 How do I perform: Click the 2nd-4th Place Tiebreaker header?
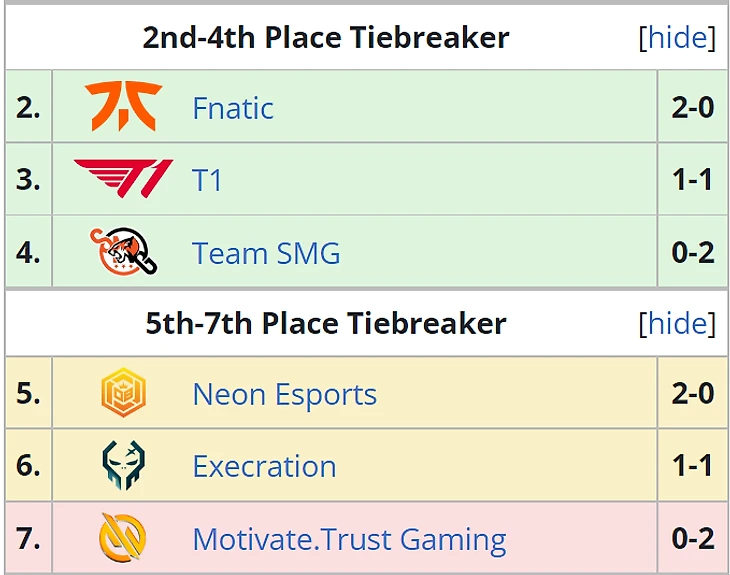(x=326, y=38)
